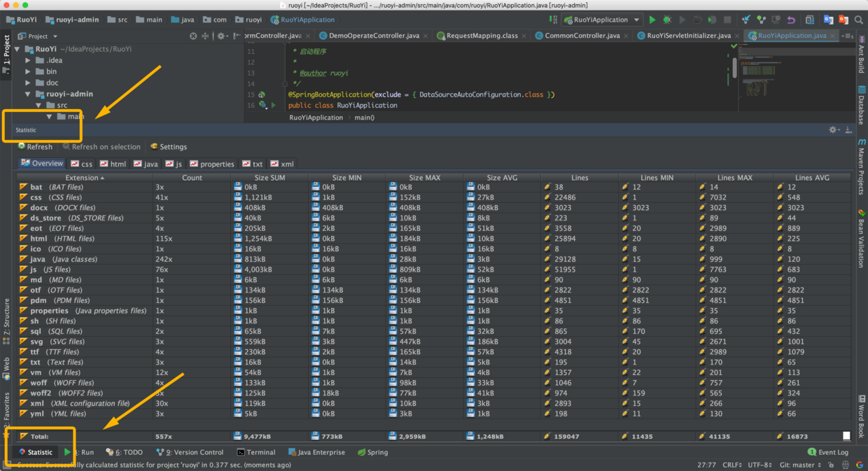Click the Refresh button in Statistic panel
Viewport: 868px width, 471px height.
[35, 147]
